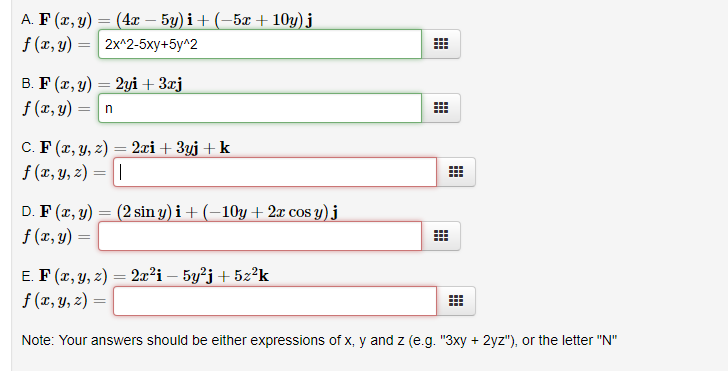Image resolution: width=728 pixels, height=371 pixels.
Task: Open equation editor grid for answer E
Action: (x=456, y=301)
